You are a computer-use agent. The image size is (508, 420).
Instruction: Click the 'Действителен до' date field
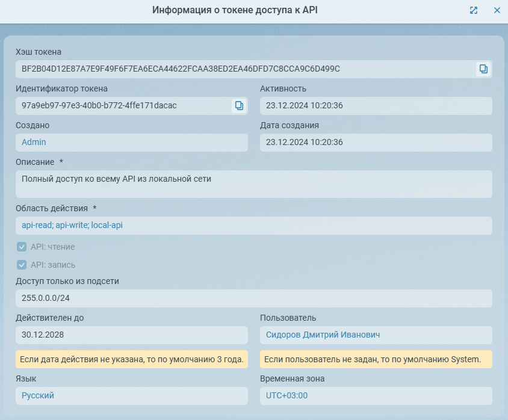coord(131,335)
